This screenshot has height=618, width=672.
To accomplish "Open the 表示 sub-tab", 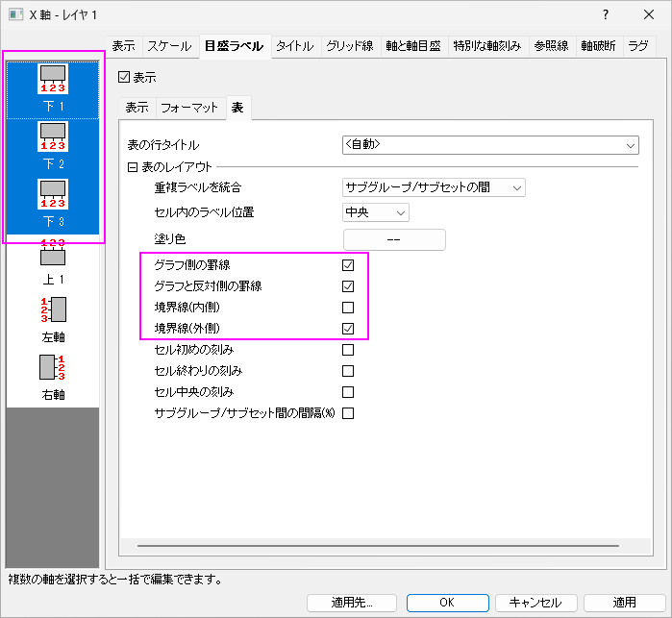I will [137, 108].
